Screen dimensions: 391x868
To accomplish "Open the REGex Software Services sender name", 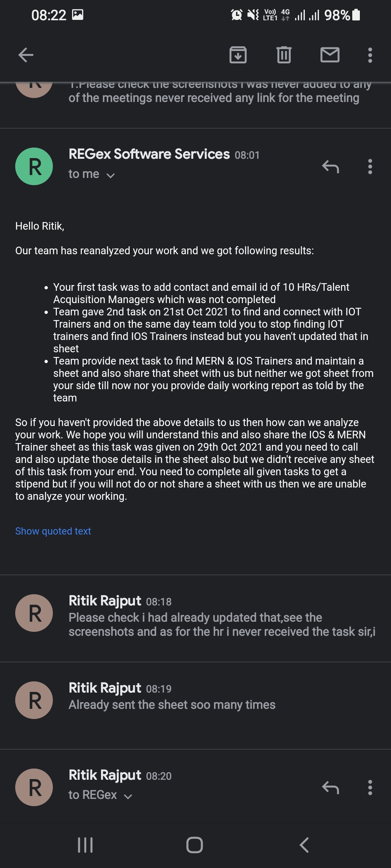I will [149, 154].
